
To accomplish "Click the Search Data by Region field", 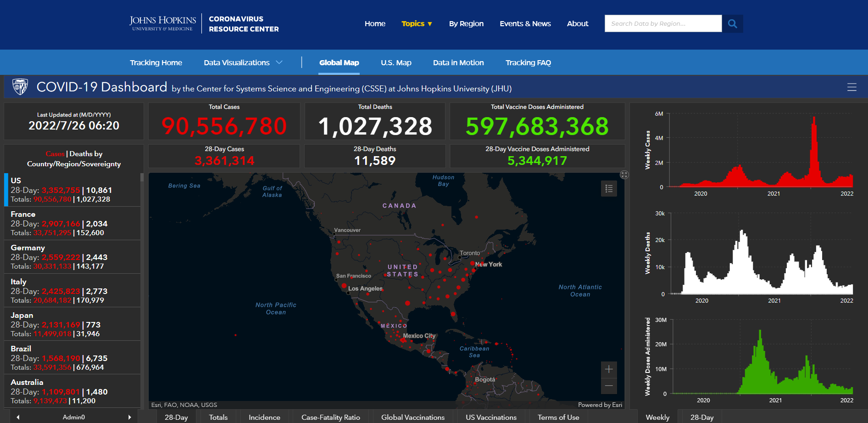I will pos(662,23).
